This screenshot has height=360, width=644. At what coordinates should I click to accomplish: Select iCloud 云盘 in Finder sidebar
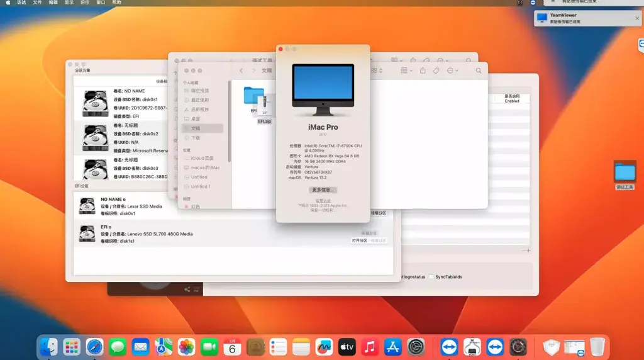[202, 158]
